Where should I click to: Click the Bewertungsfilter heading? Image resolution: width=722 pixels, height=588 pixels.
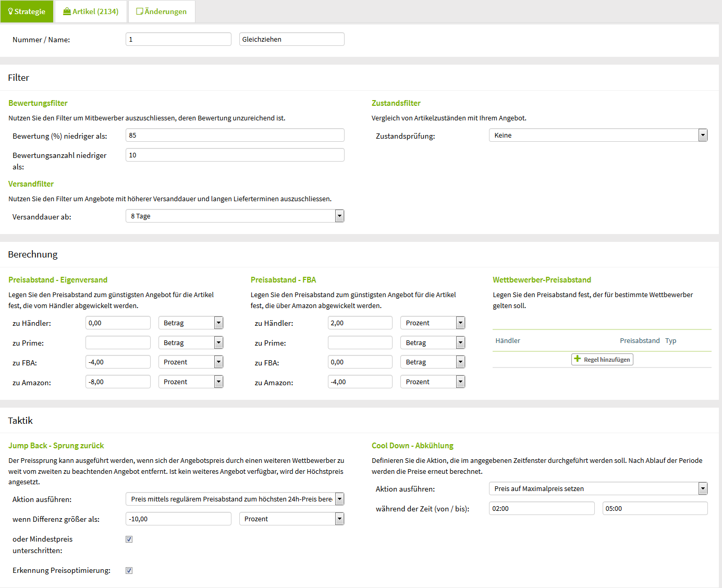click(x=38, y=103)
